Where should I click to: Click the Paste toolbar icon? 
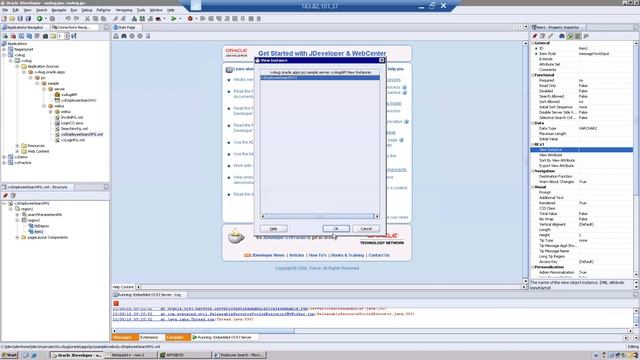coord(104,18)
